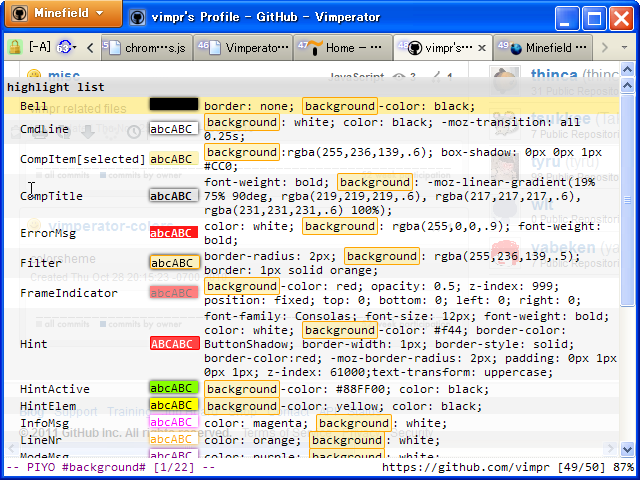Switch to the Minefield tab
Screen dimensions: 640x480
point(543,48)
